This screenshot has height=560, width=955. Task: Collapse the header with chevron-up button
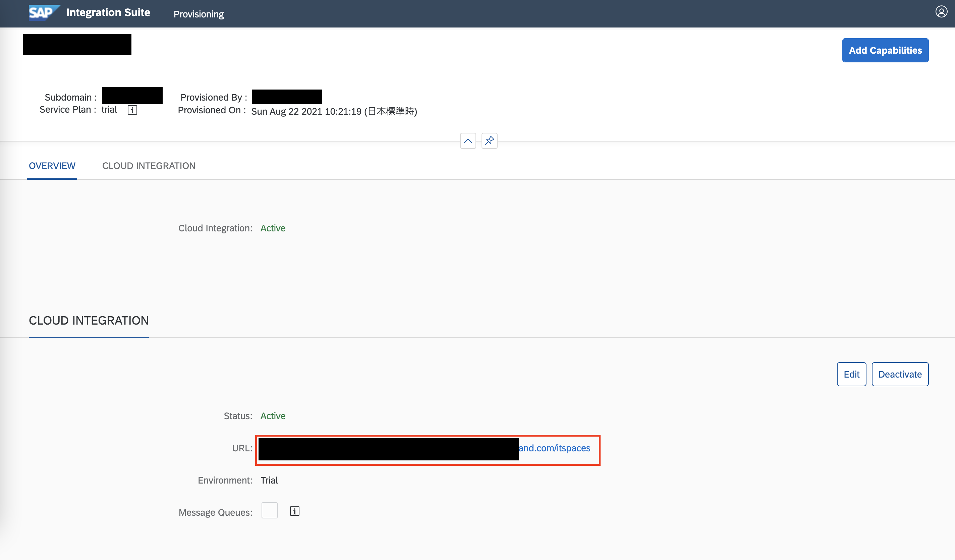click(x=468, y=141)
